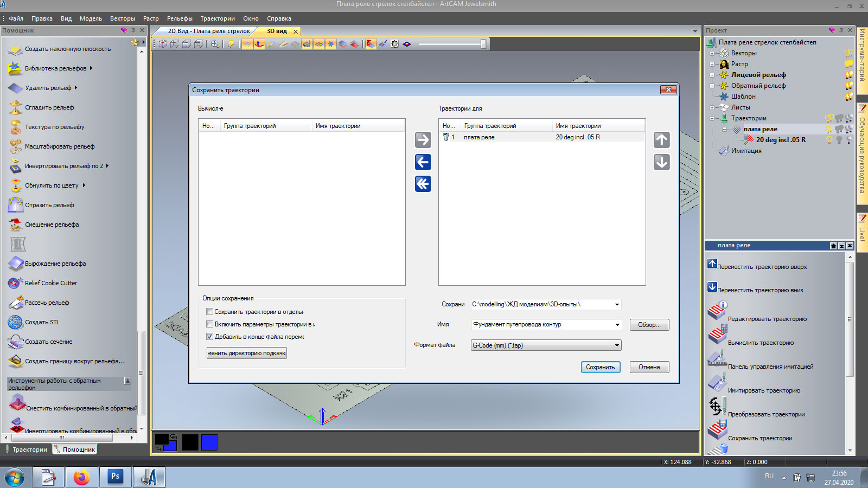The height and width of the screenshot is (488, 868).
Task: Click the blue star relief icon in toolbar
Action: point(331,44)
